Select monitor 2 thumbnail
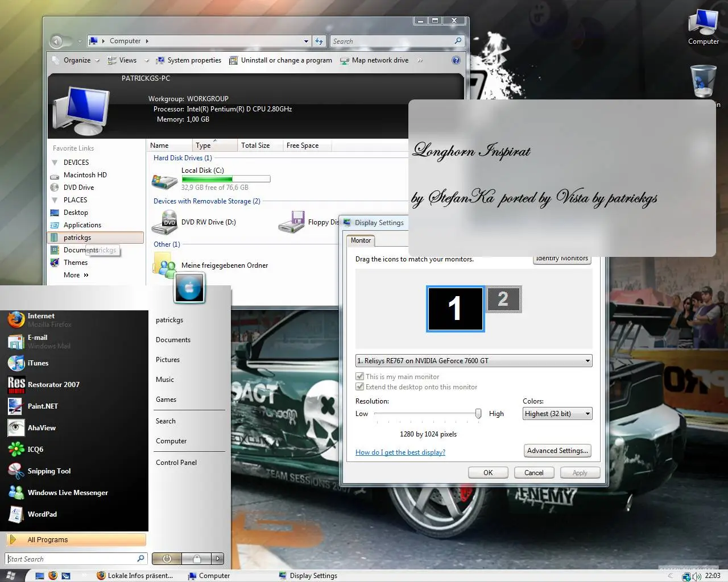 [503, 300]
